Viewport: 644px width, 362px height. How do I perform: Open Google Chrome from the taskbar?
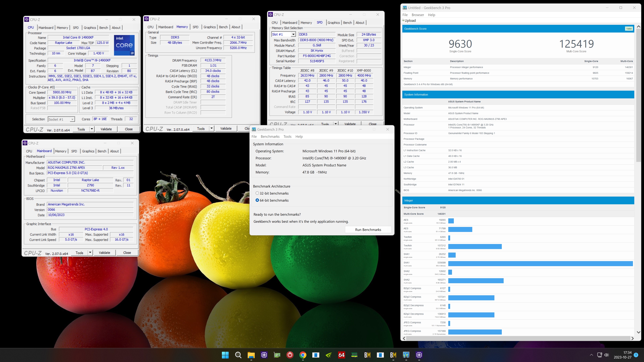pyautogui.click(x=303, y=355)
